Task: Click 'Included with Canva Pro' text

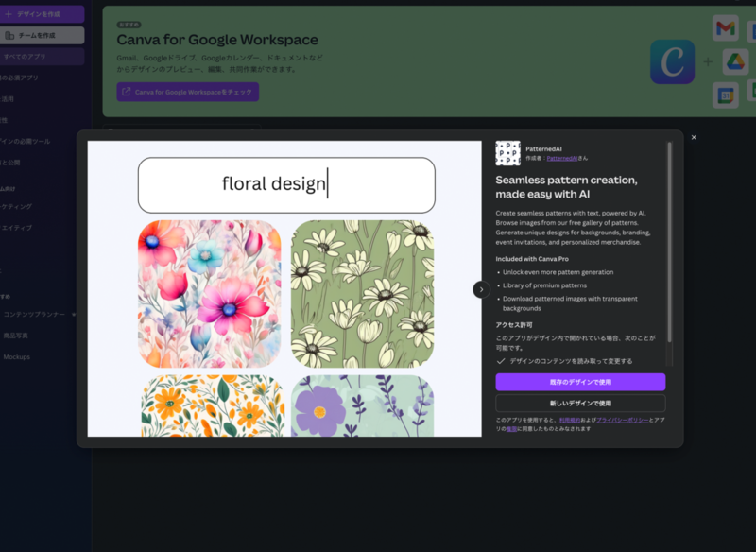Action: tap(532, 259)
